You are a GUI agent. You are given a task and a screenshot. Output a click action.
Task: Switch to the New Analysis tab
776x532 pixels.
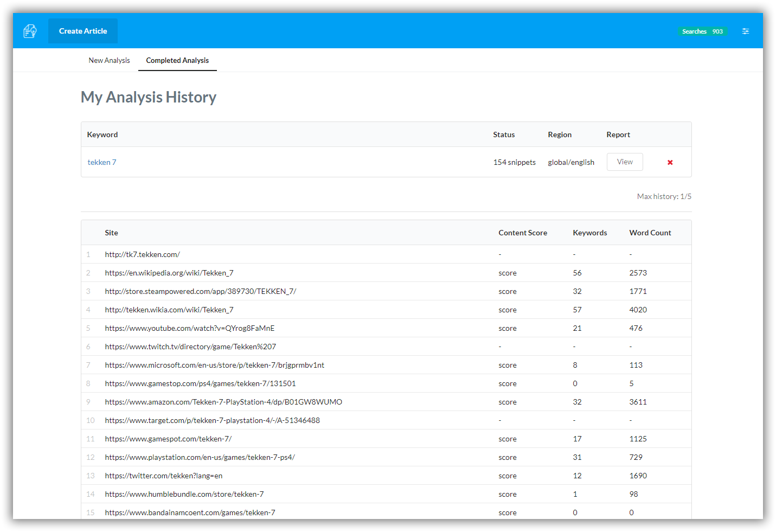[x=109, y=60]
